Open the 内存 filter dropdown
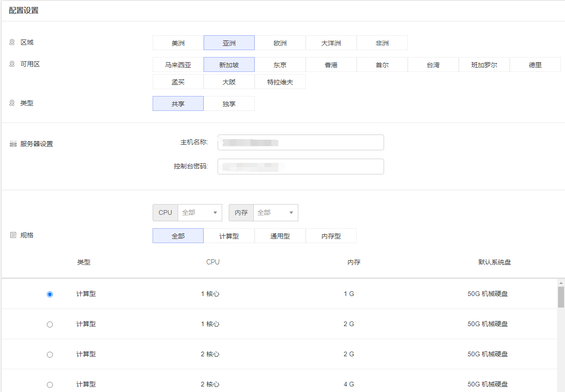The height and width of the screenshot is (392, 565). [275, 212]
